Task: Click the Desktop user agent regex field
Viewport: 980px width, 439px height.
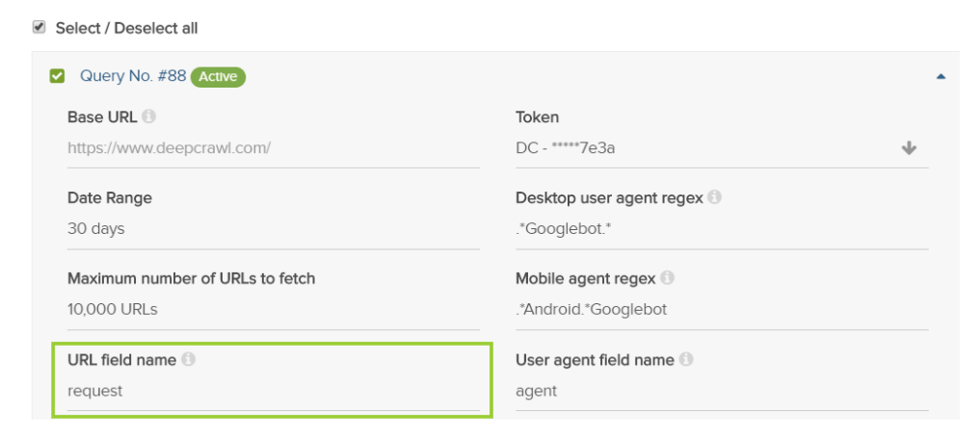Action: coord(721,229)
